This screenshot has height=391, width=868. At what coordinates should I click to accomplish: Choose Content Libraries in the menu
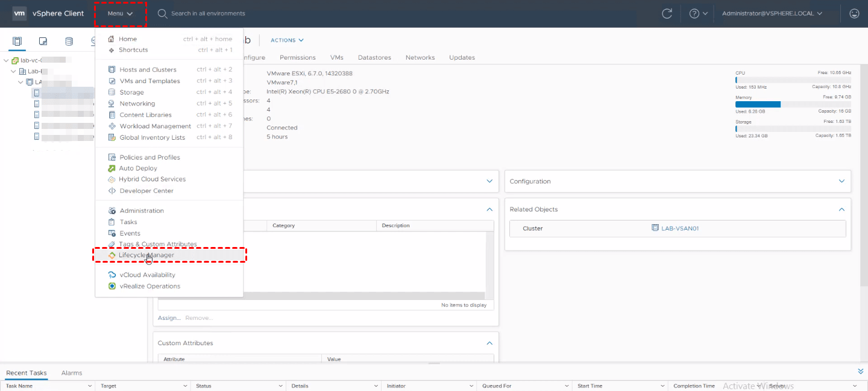coord(145,114)
